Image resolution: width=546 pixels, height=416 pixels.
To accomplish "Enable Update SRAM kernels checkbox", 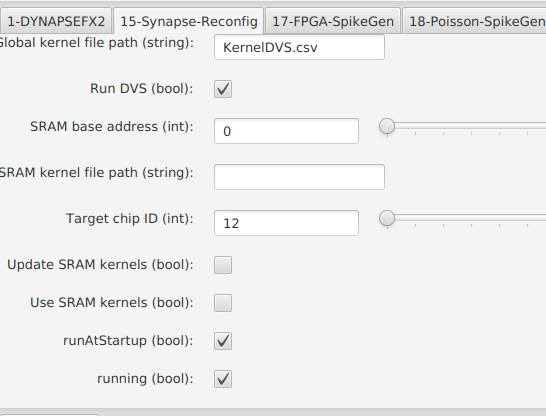I will (x=223, y=265).
